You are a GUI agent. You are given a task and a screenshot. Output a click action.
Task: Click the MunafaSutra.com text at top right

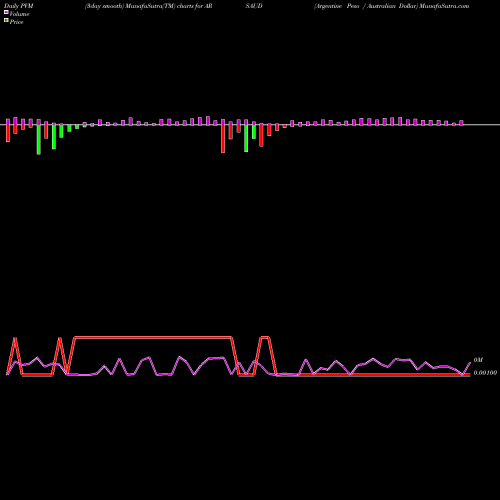tap(444, 6)
